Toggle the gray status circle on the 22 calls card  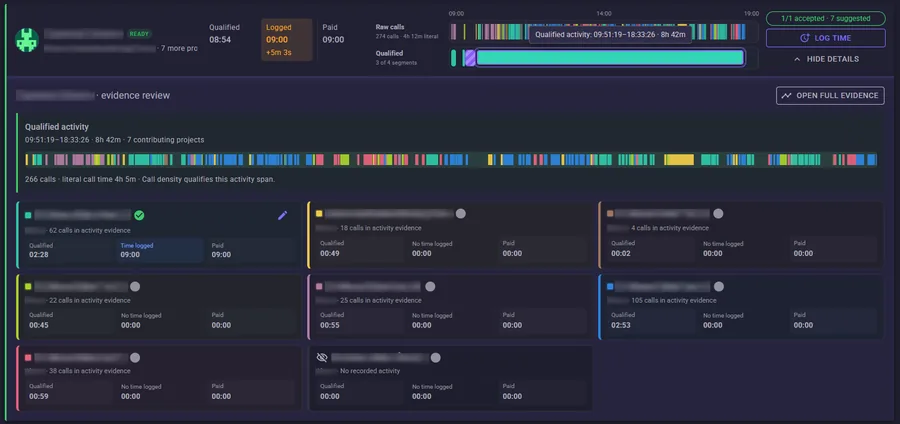135,286
